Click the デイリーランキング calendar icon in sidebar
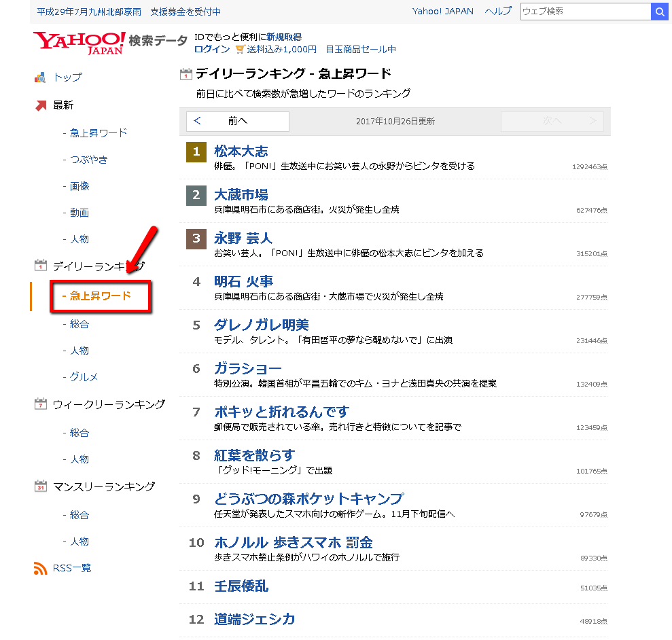The image size is (672, 640). tap(40, 266)
